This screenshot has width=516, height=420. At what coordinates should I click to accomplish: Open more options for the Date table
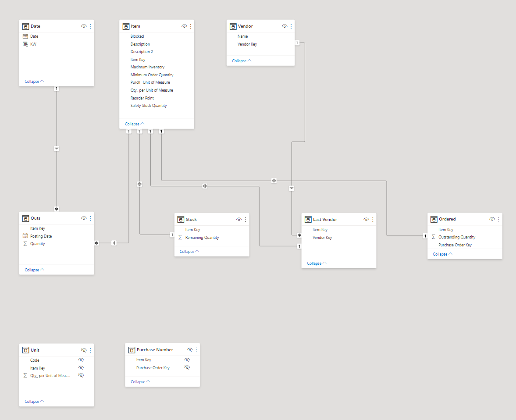coord(90,26)
